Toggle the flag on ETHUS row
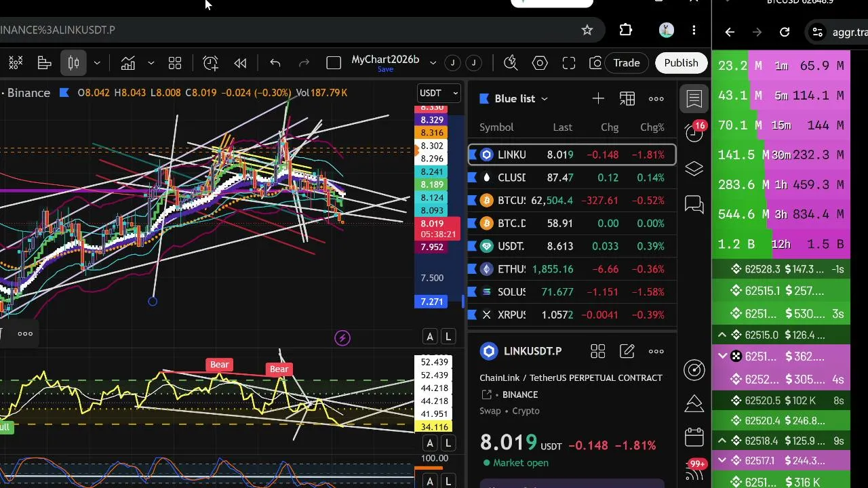Screen dimensions: 868x488 pos(472,269)
